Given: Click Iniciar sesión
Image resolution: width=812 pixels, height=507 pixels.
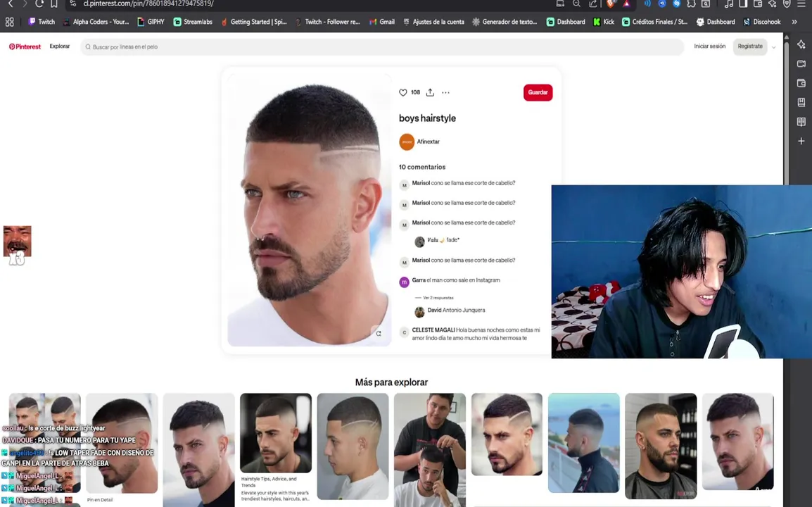Looking at the screenshot, I should coord(709,46).
